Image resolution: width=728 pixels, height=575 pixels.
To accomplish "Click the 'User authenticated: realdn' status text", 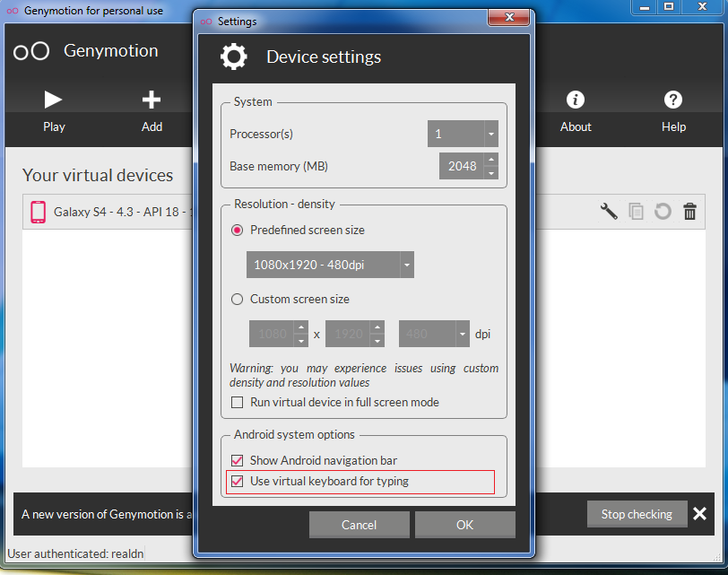I will [x=75, y=553].
